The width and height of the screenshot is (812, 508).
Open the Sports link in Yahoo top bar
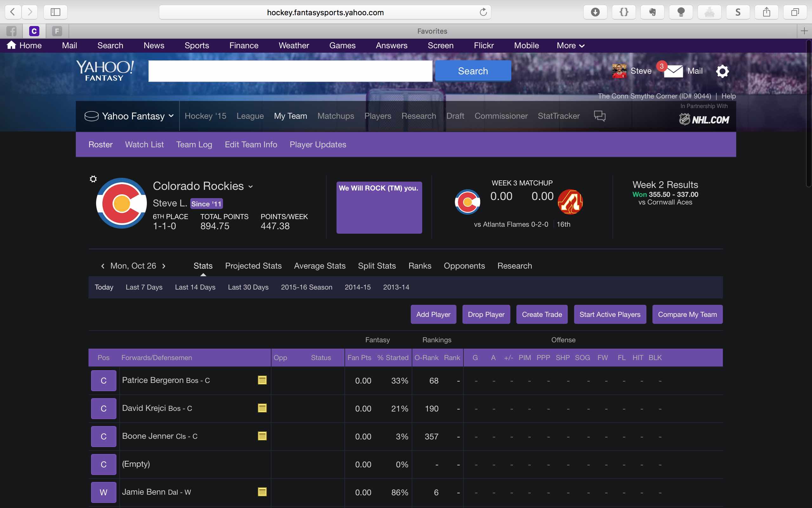pos(197,45)
